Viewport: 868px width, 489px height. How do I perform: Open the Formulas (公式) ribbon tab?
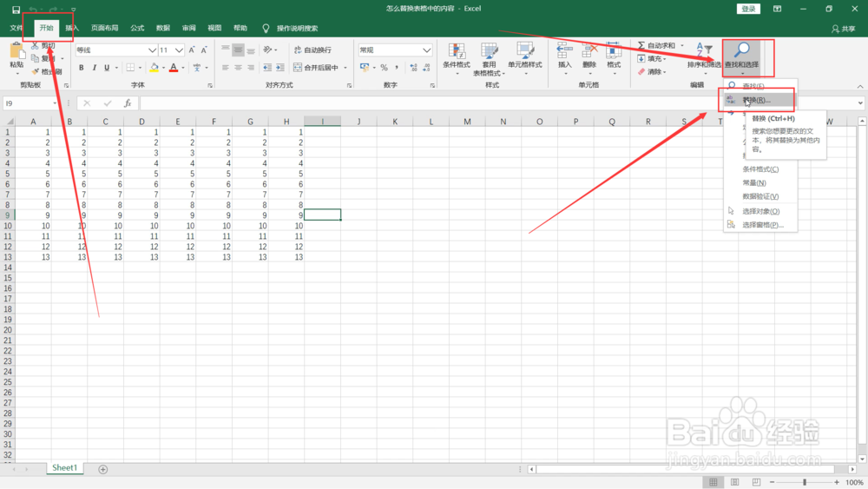[x=137, y=29]
